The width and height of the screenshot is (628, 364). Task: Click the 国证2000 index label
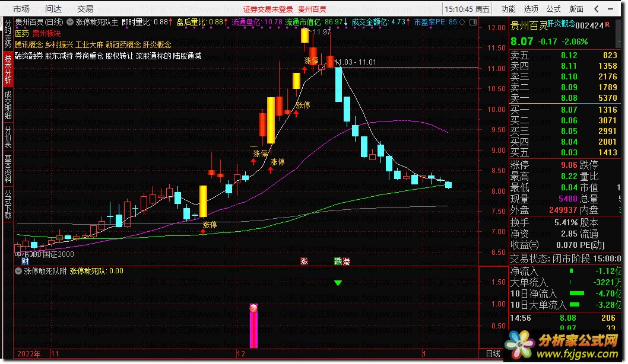[58, 254]
